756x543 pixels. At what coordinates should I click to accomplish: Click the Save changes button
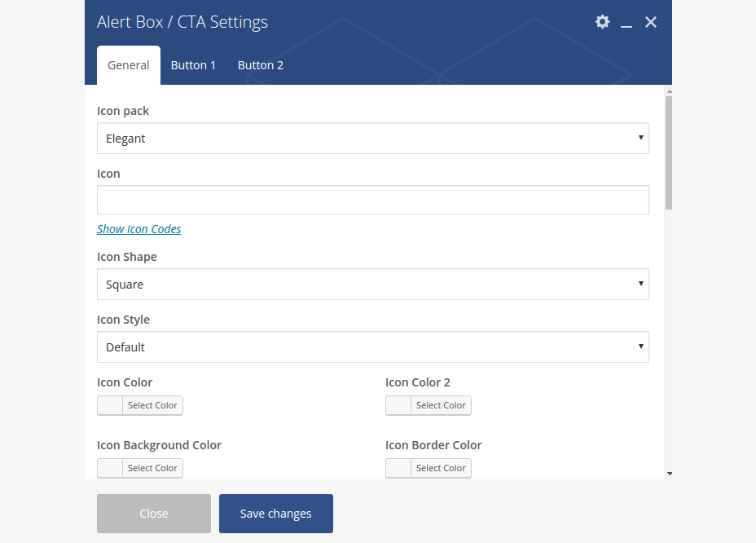[275, 513]
